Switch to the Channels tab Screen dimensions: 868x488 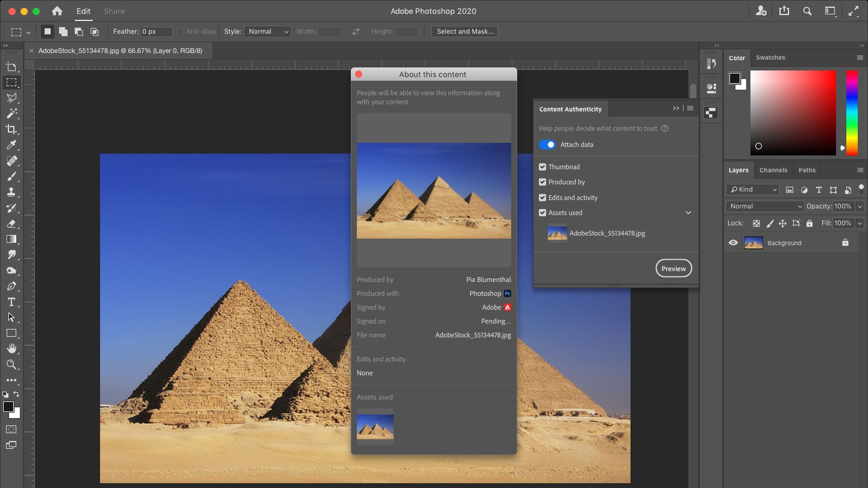pyautogui.click(x=773, y=170)
